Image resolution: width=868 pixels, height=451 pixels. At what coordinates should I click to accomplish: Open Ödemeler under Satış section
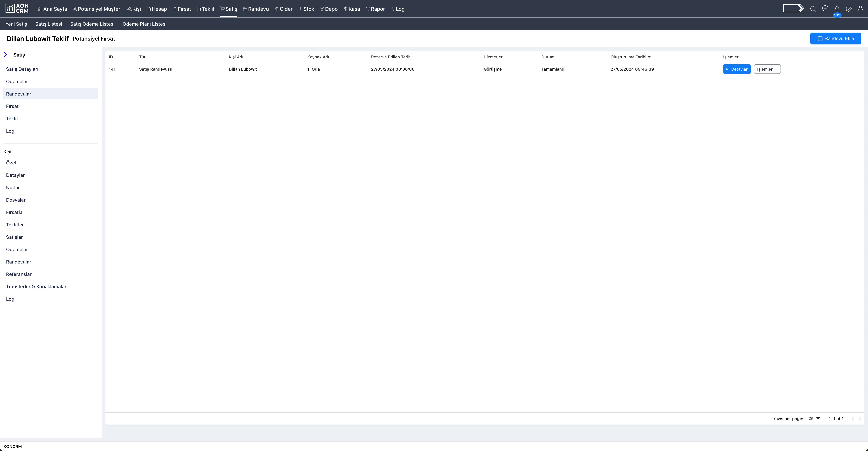point(17,82)
